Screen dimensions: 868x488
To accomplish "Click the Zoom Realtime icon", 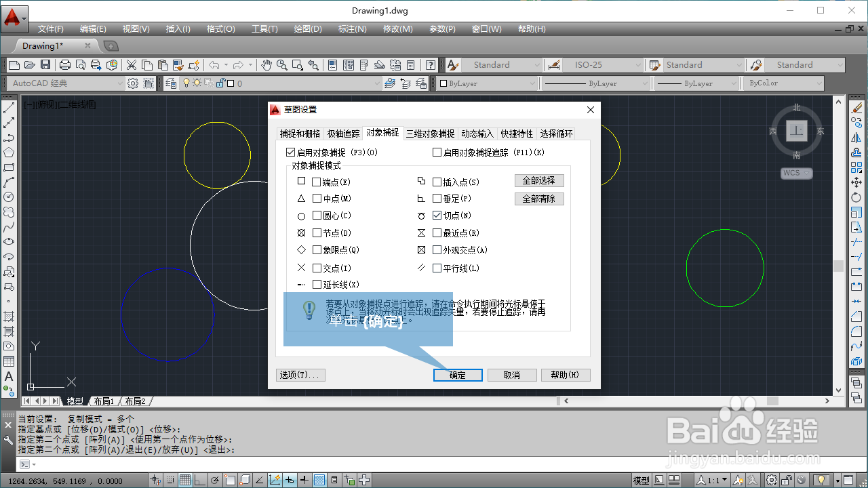I will [282, 65].
